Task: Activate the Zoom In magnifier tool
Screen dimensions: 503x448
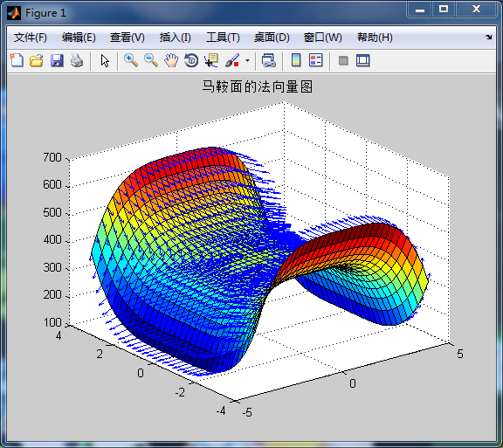Action: 131,60
